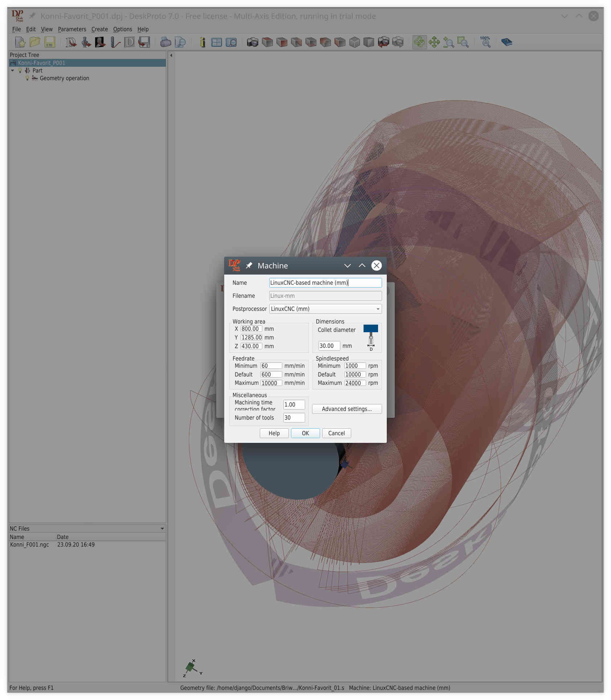
Task: Open the View menu
Action: (46, 29)
